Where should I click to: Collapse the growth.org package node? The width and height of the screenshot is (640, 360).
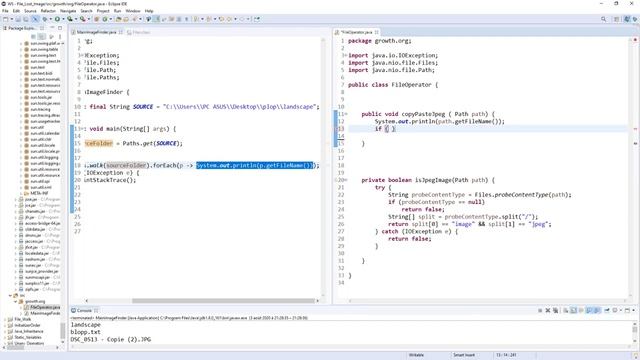pos(16,301)
